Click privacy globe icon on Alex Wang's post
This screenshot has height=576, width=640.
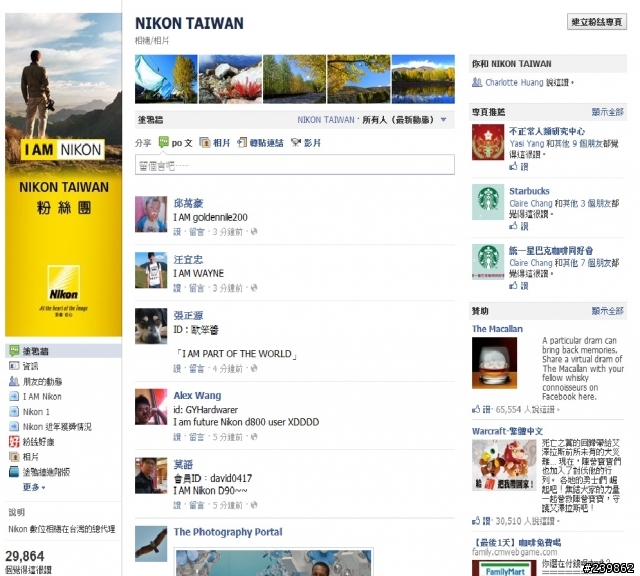point(254,437)
